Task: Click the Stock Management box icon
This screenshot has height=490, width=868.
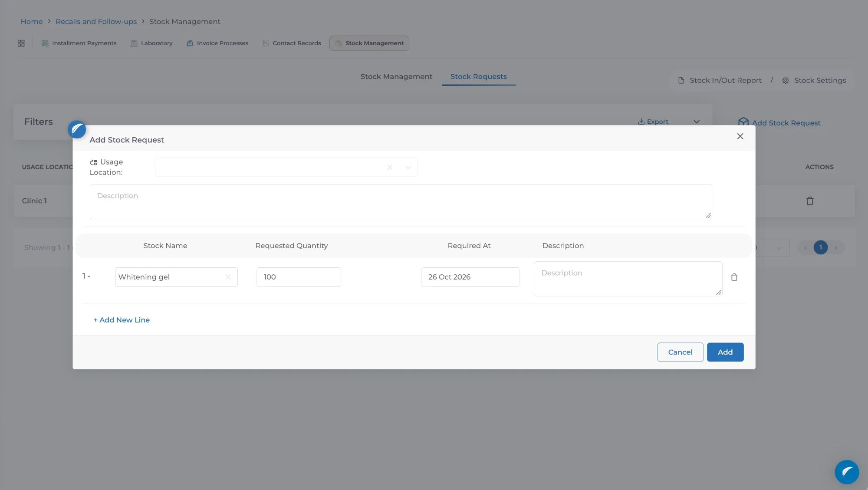Action: [x=339, y=43]
